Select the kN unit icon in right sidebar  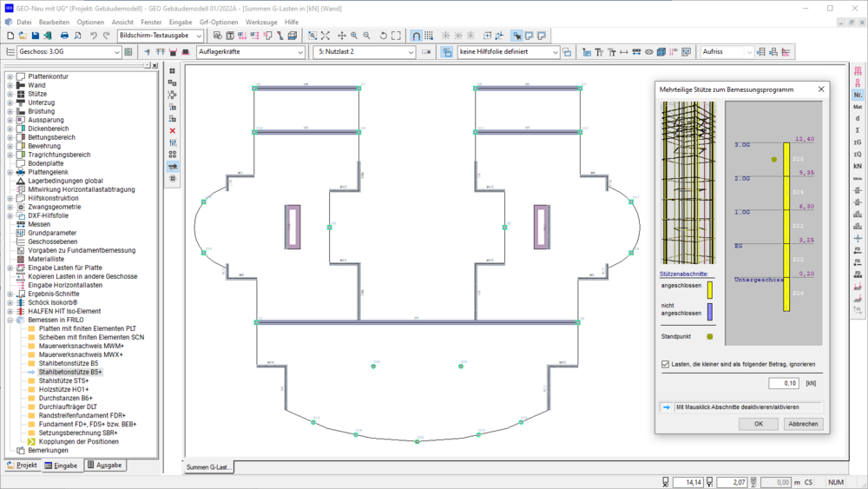click(858, 166)
